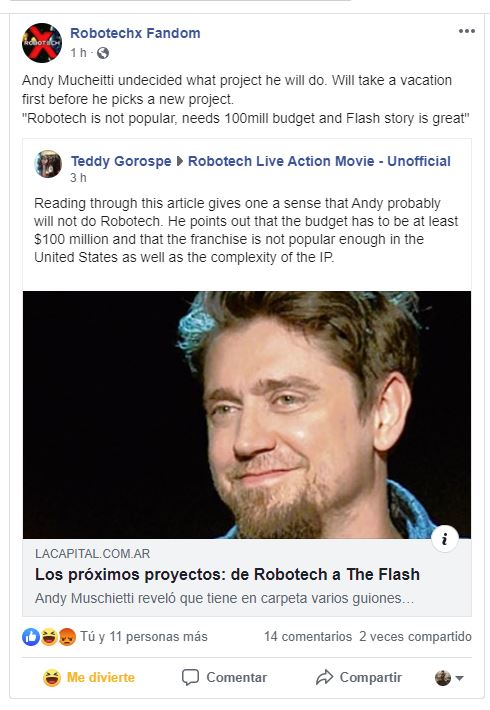Click the Compartir button
490x710 pixels.
pyautogui.click(x=359, y=677)
